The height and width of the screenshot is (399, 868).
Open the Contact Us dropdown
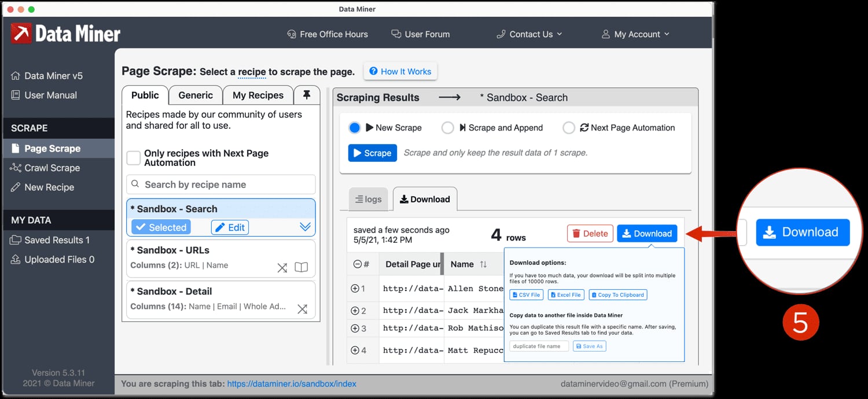click(529, 34)
